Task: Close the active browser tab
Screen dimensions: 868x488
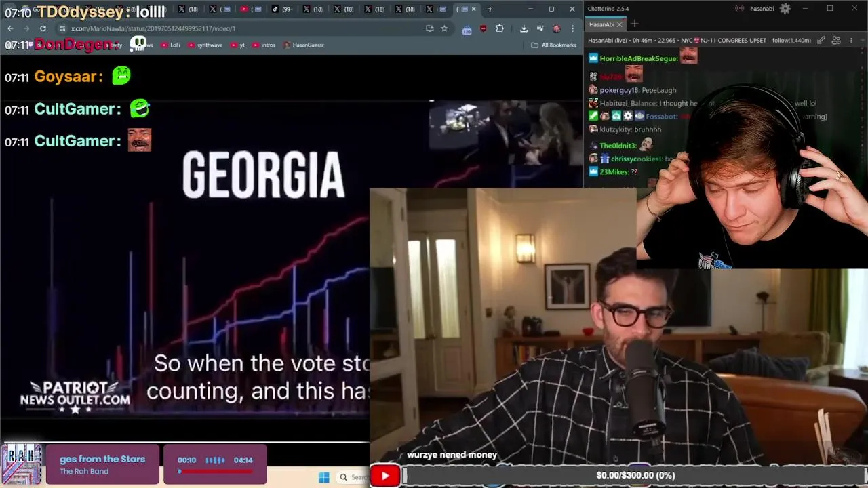Action: pos(473,9)
